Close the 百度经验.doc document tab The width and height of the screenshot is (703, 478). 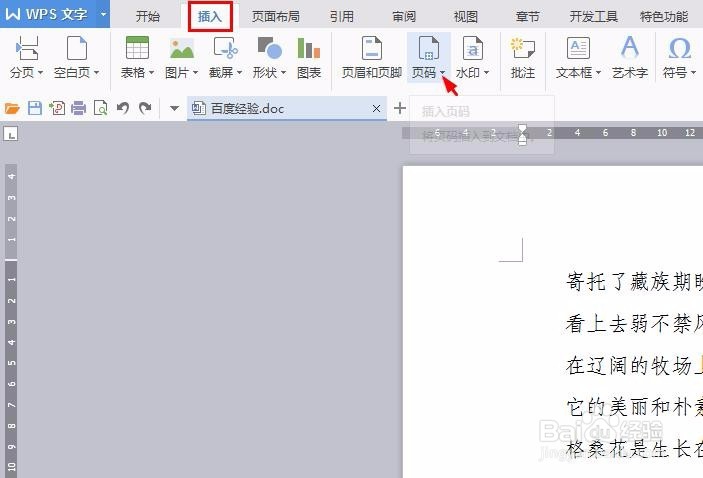tap(377, 109)
